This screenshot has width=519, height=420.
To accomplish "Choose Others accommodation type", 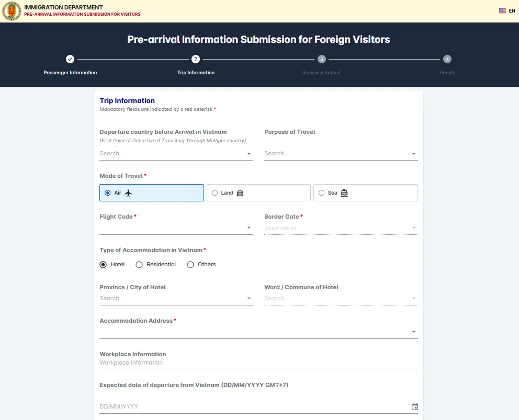I will pyautogui.click(x=201, y=265).
